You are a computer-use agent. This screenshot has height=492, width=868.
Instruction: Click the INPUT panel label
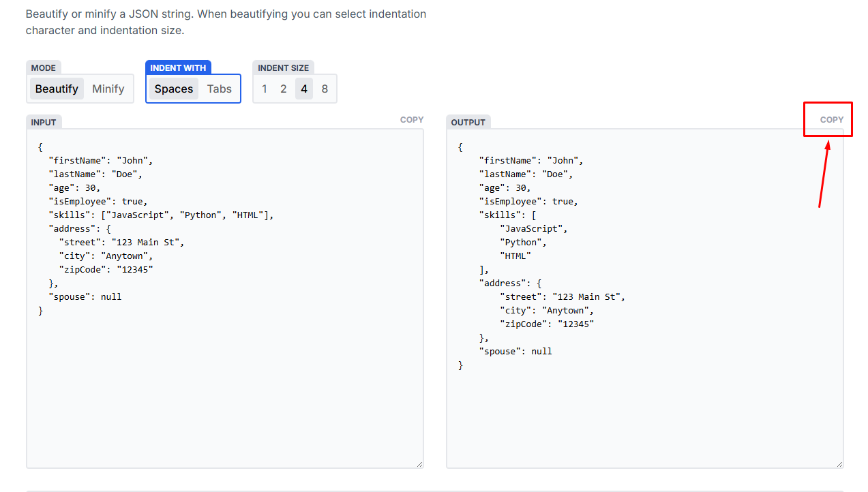point(44,122)
